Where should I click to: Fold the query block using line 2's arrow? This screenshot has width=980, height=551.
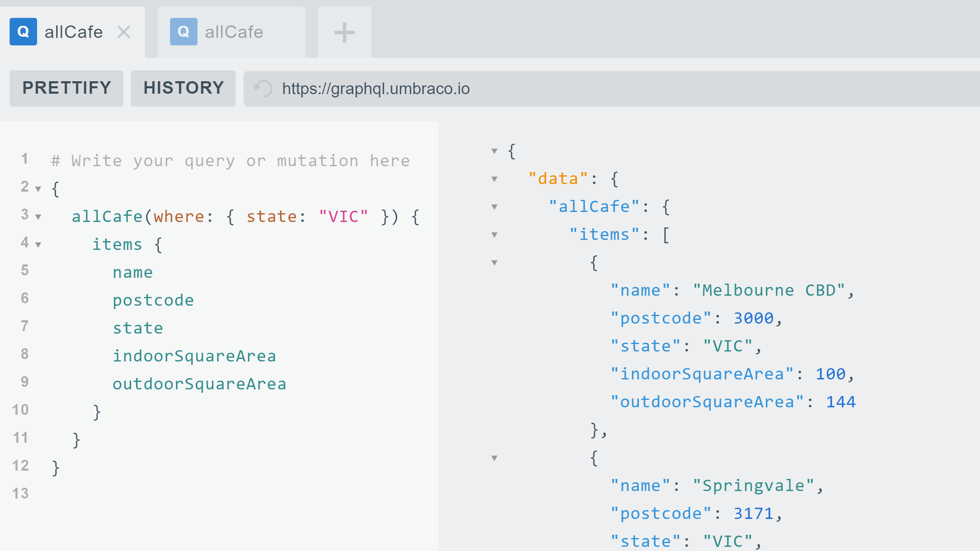[x=38, y=189]
